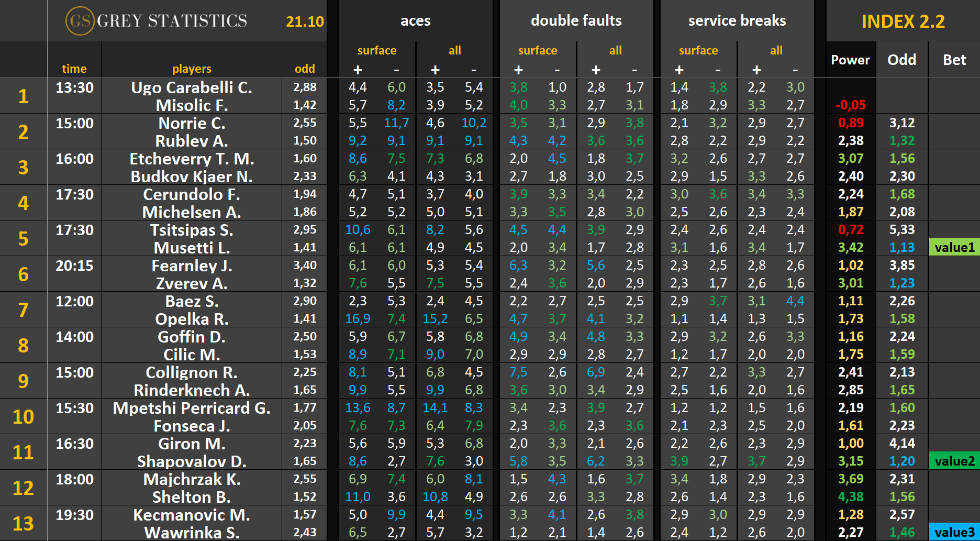Click the blue value3 bet label

[954, 532]
